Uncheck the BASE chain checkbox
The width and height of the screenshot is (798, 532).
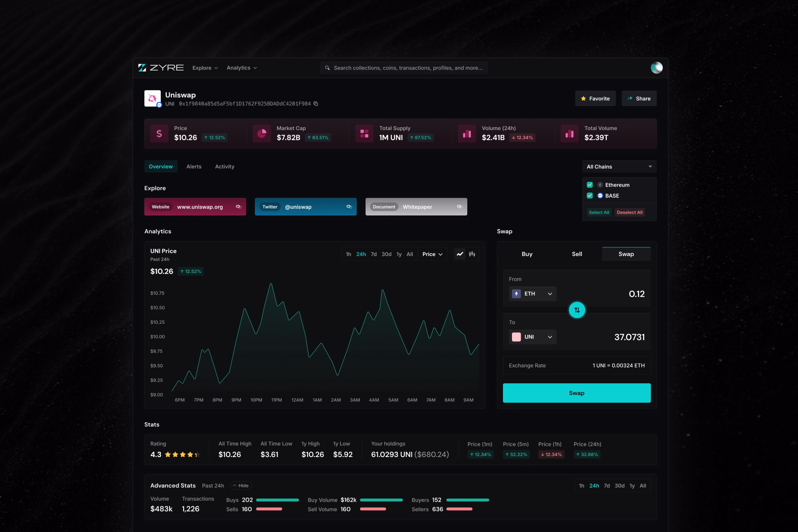click(x=590, y=195)
